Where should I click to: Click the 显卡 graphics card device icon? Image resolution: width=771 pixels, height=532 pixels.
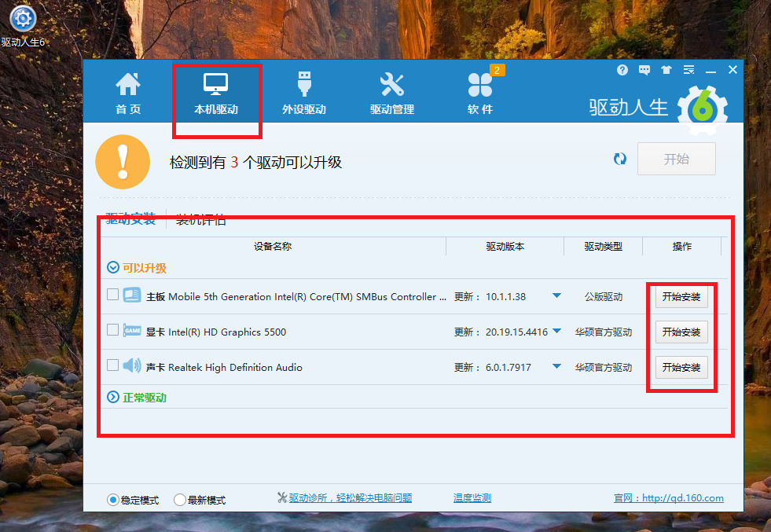(132, 330)
